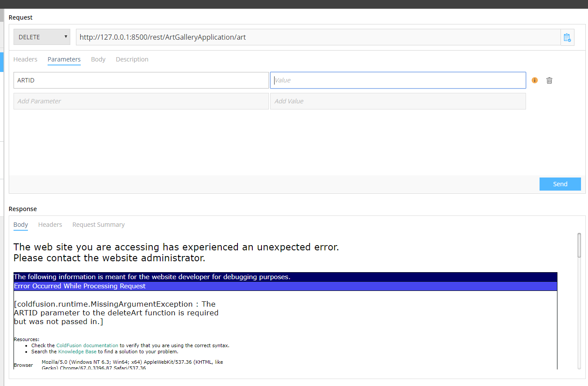Viewport: 588px width, 386px height.
Task: Open the request Body tab
Action: click(x=98, y=59)
